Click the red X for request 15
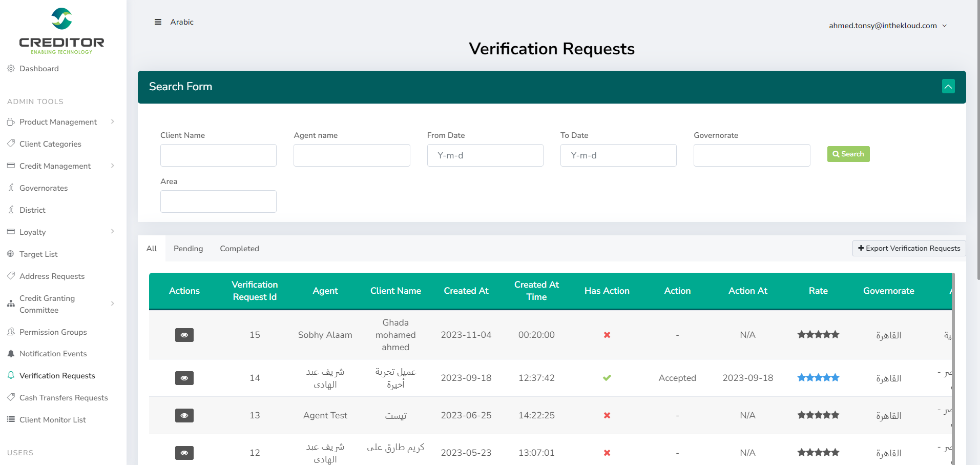980x465 pixels. coord(607,335)
